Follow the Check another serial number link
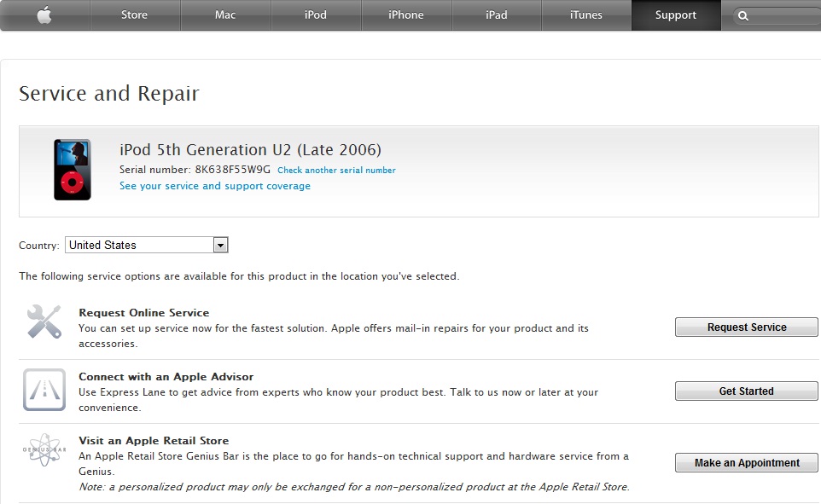821x504 pixels. point(336,171)
